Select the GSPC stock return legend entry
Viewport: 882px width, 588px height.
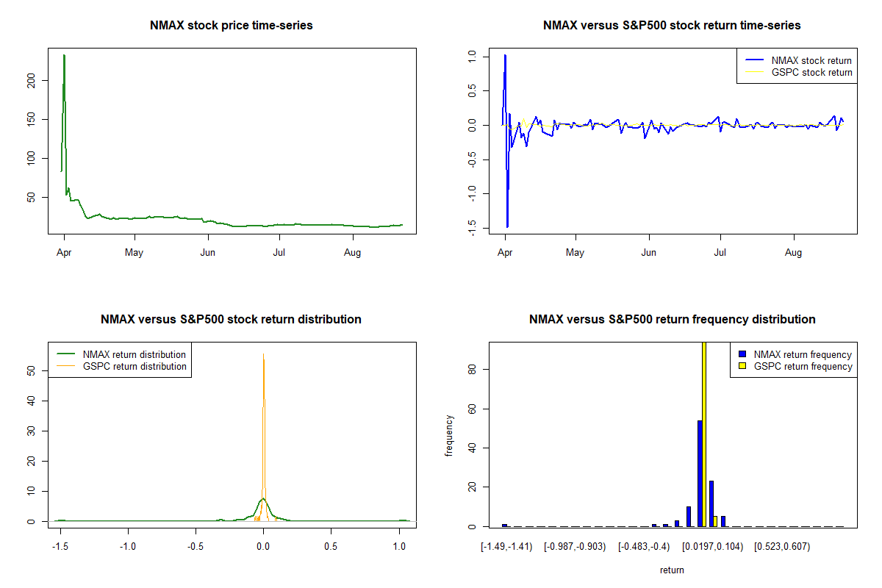pos(811,72)
